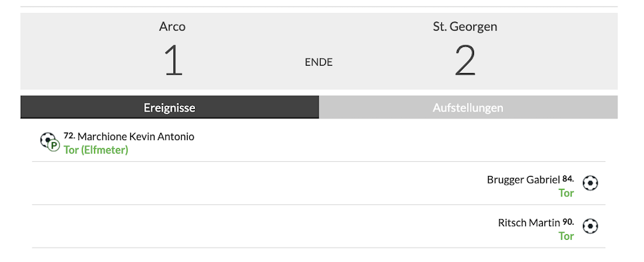Viewport: 644px width, 262px height.
Task: Click the soccer ball icon beside Ritsch Martin
Action: click(590, 226)
